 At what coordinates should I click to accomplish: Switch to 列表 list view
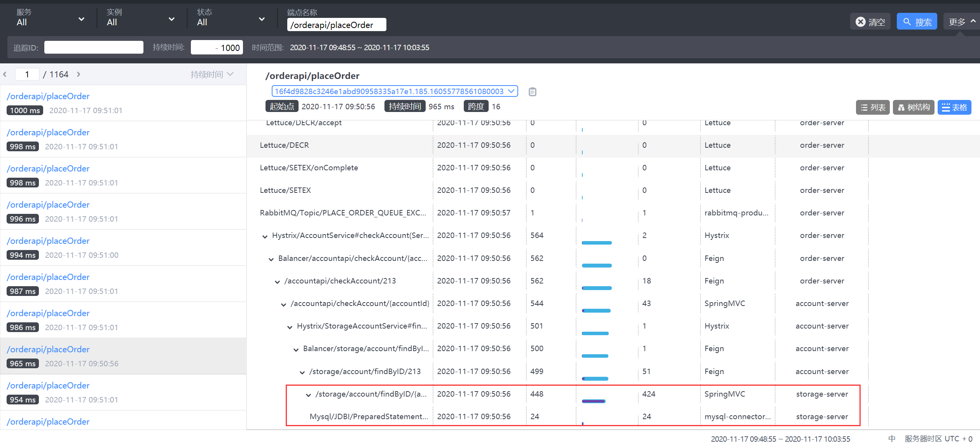[x=872, y=107]
